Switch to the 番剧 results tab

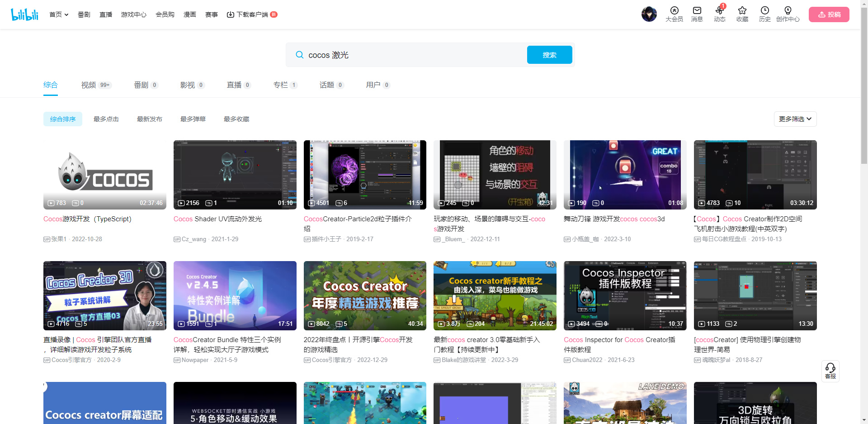[x=146, y=85]
